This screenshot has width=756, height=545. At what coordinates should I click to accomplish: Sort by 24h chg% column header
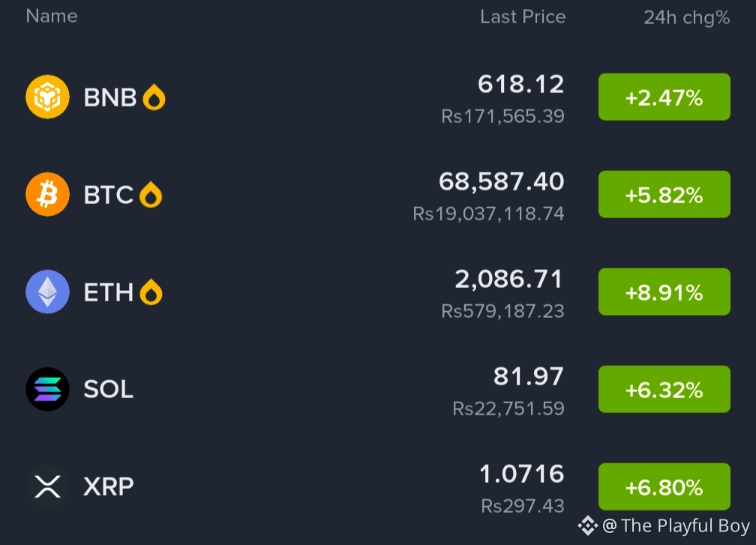pyautogui.click(x=686, y=17)
